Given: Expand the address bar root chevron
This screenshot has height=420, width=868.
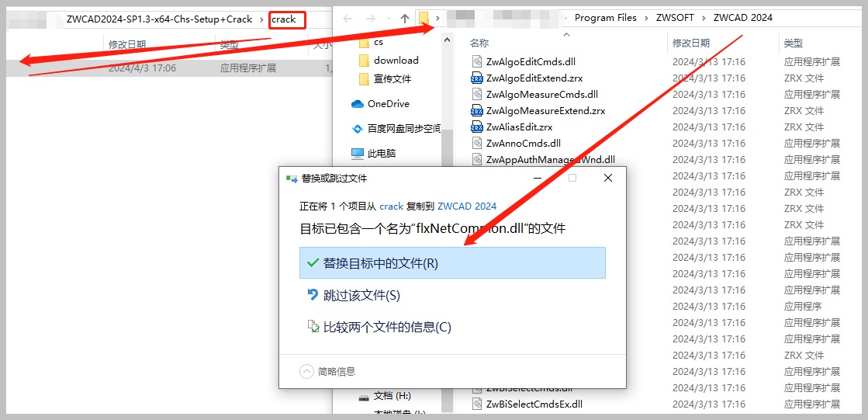Looking at the screenshot, I should pyautogui.click(x=437, y=19).
